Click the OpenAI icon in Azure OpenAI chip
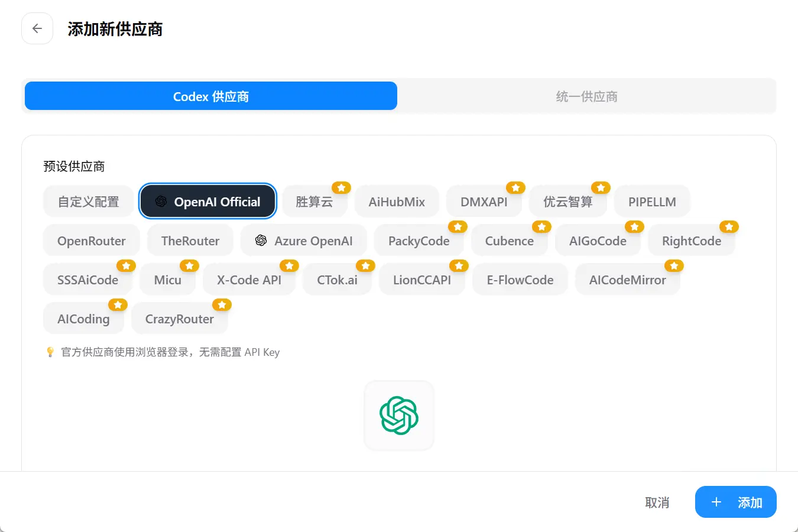Image resolution: width=798 pixels, height=532 pixels. click(x=261, y=241)
